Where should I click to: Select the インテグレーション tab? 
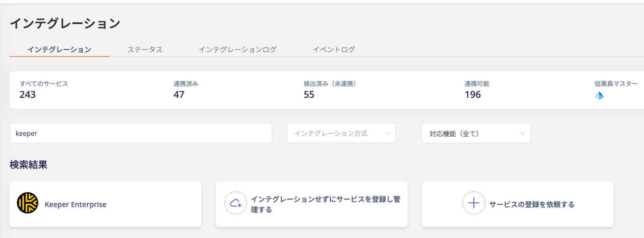pos(59,49)
